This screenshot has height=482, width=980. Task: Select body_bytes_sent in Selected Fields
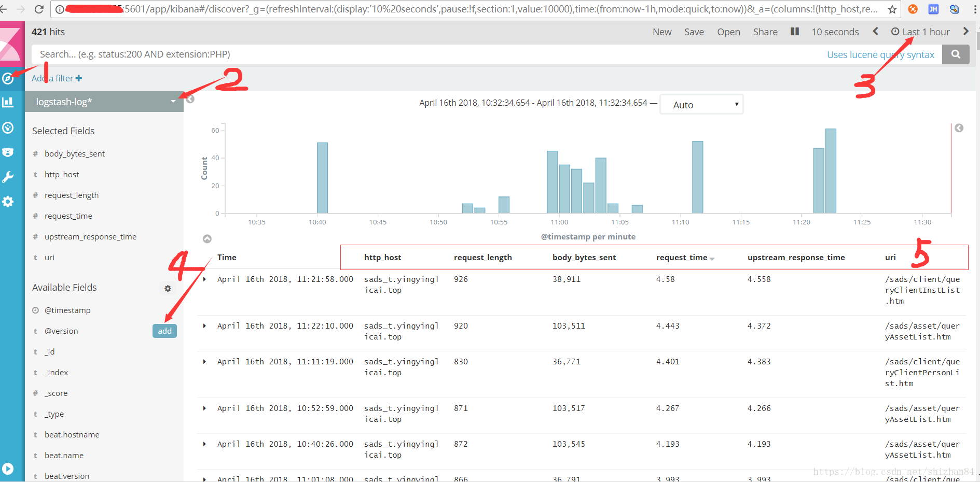pos(74,154)
